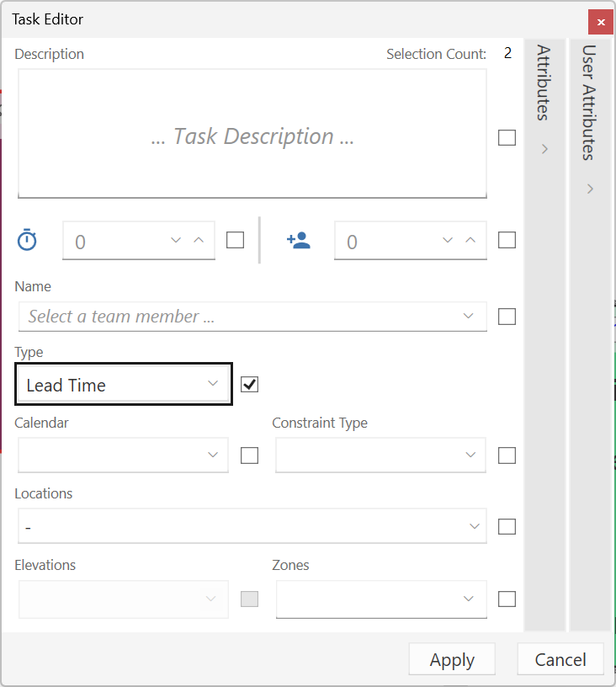The width and height of the screenshot is (616, 687).
Task: Close the Task Editor window
Action: (600, 22)
